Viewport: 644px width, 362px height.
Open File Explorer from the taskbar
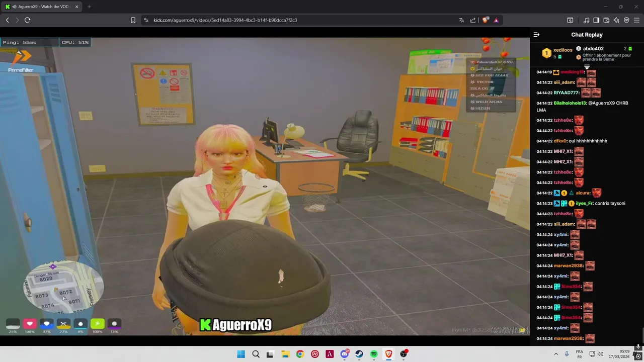[x=285, y=354]
